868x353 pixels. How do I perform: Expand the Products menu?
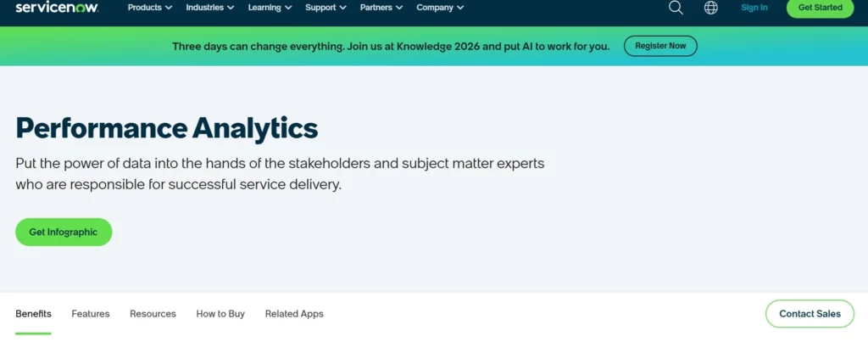(149, 7)
